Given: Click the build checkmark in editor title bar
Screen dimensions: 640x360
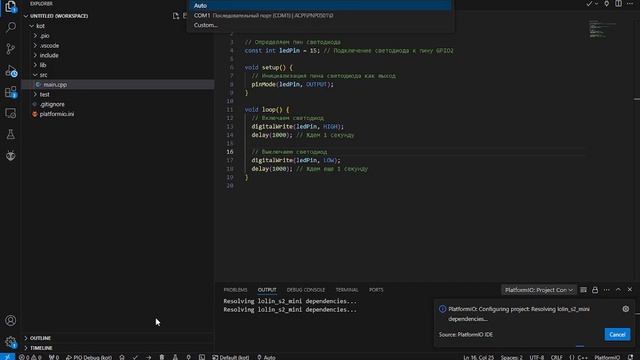Looking at the screenshot, I should pos(589,4).
